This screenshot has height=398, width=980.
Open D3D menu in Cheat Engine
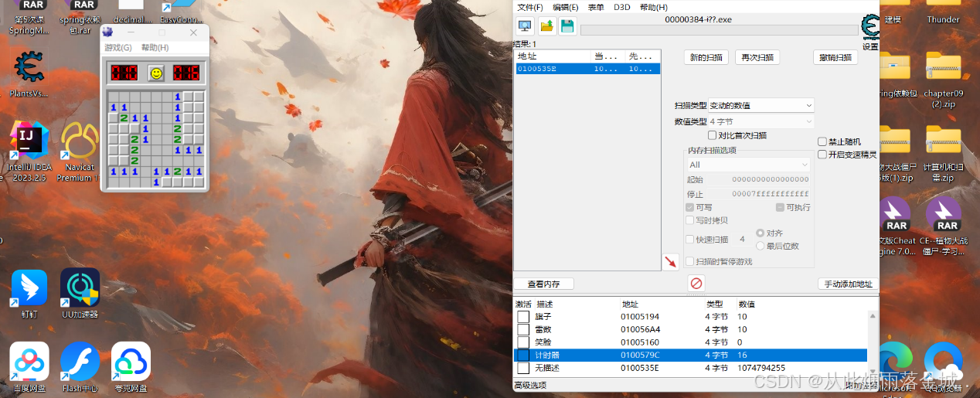click(x=621, y=7)
